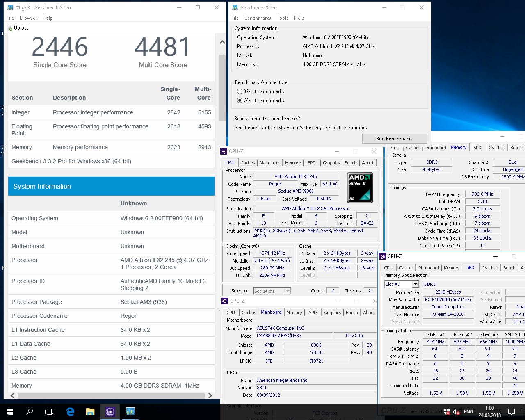Open File menu in the 01.gb3 window
The width and height of the screenshot is (525, 420).
click(x=10, y=18)
